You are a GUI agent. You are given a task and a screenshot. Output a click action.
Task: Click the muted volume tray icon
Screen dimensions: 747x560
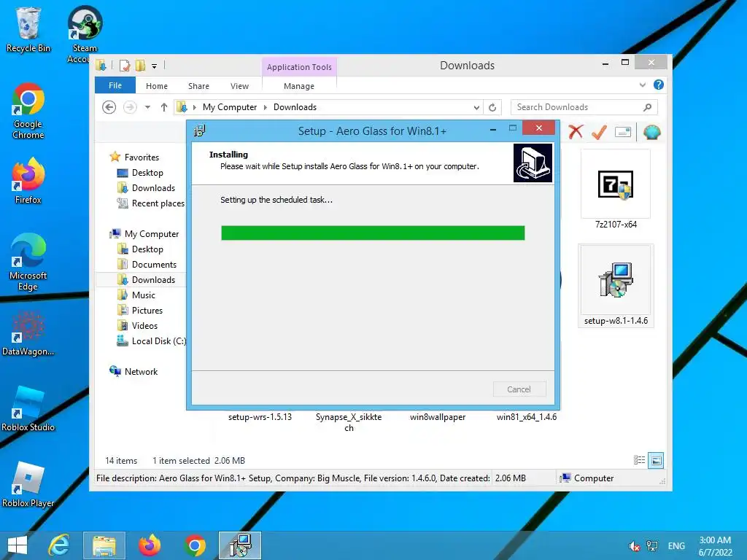634,546
